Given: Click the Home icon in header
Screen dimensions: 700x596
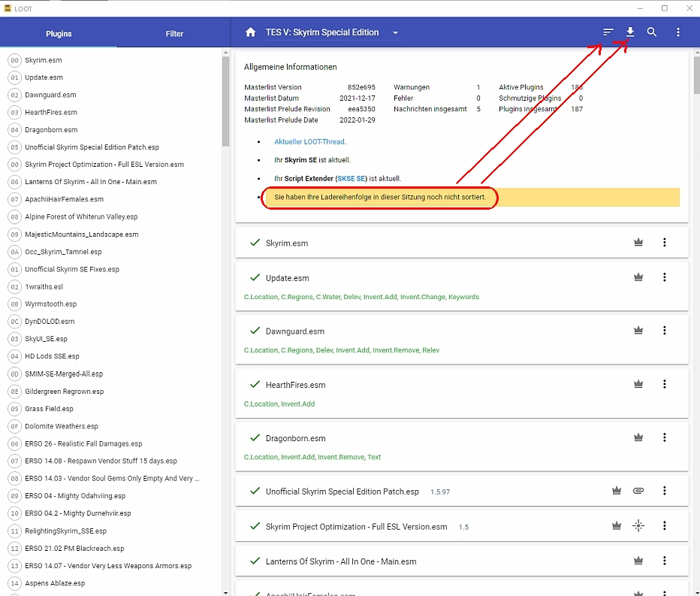Looking at the screenshot, I should (251, 32).
